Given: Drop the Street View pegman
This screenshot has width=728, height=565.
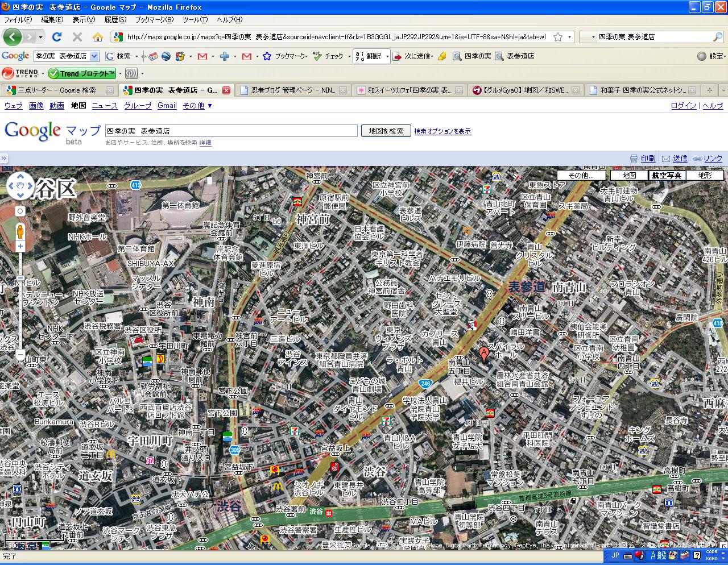Looking at the screenshot, I should tap(20, 232).
